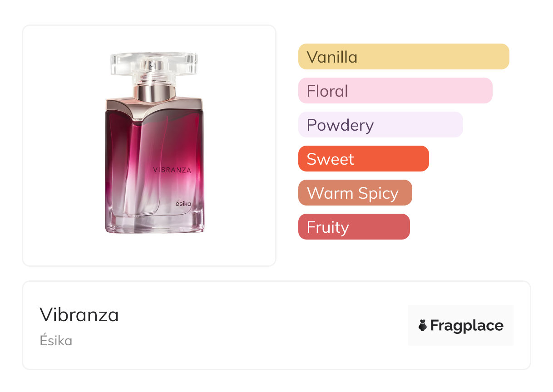The image size is (553, 392).
Task: Click the magenta upper body of bottle
Action: pyautogui.click(x=177, y=136)
